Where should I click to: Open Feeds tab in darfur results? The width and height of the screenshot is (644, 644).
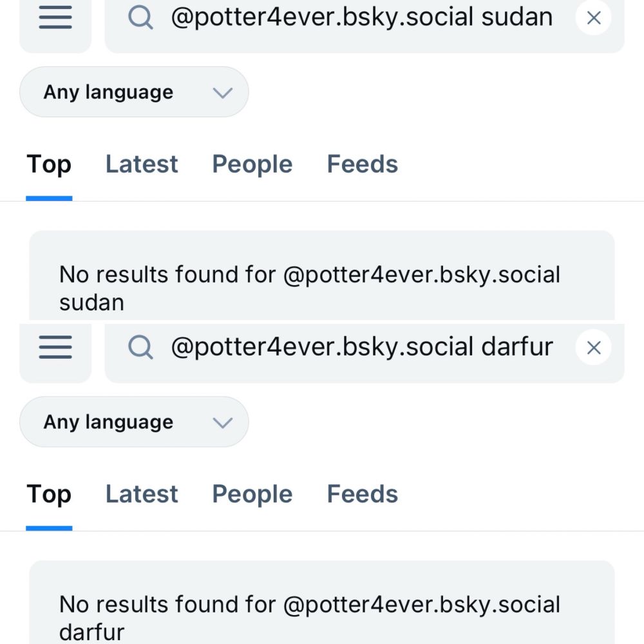(x=363, y=494)
